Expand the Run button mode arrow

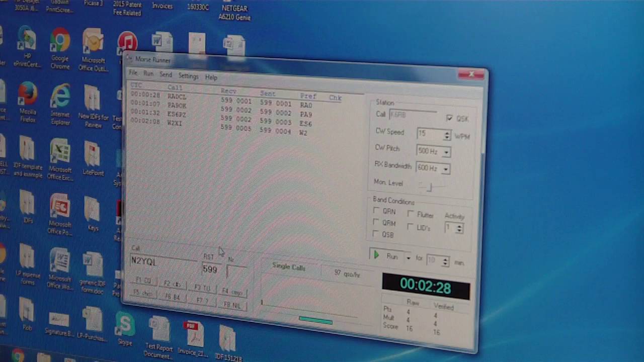tap(408, 258)
